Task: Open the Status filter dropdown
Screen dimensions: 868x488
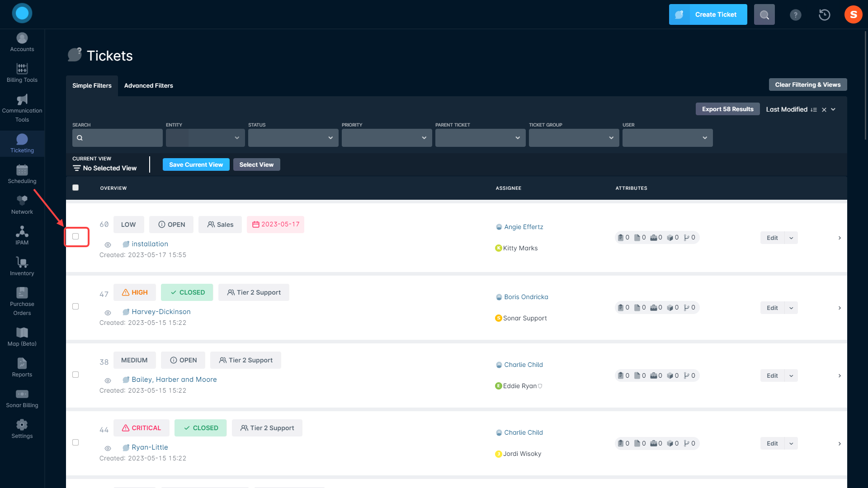Action: 293,138
